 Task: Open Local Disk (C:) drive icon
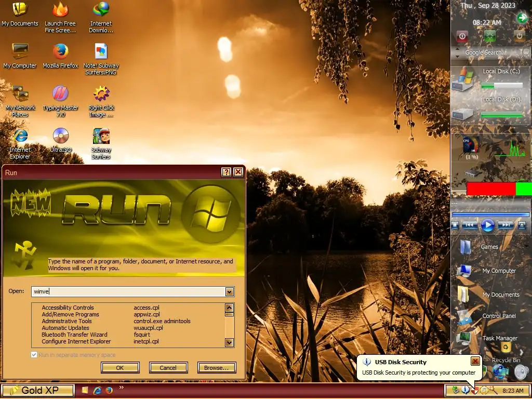463,79
